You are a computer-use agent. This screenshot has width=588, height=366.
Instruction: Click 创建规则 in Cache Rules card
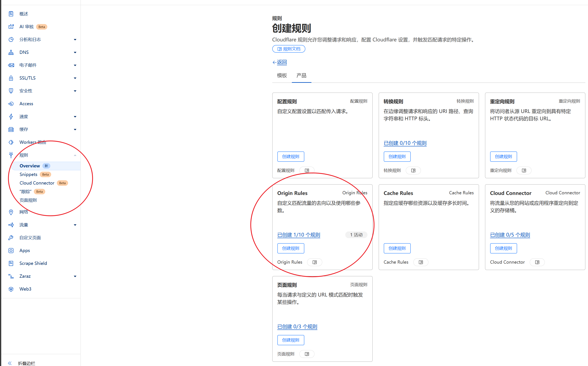(397, 248)
